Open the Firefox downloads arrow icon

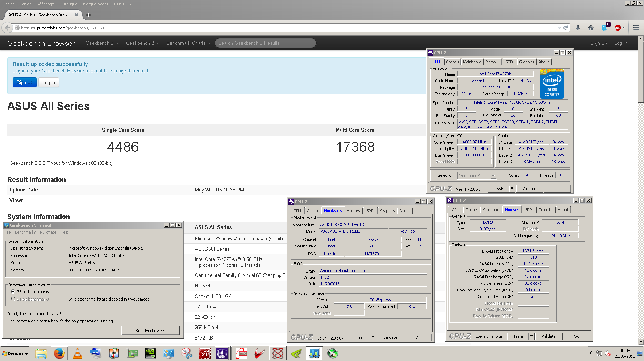578,28
